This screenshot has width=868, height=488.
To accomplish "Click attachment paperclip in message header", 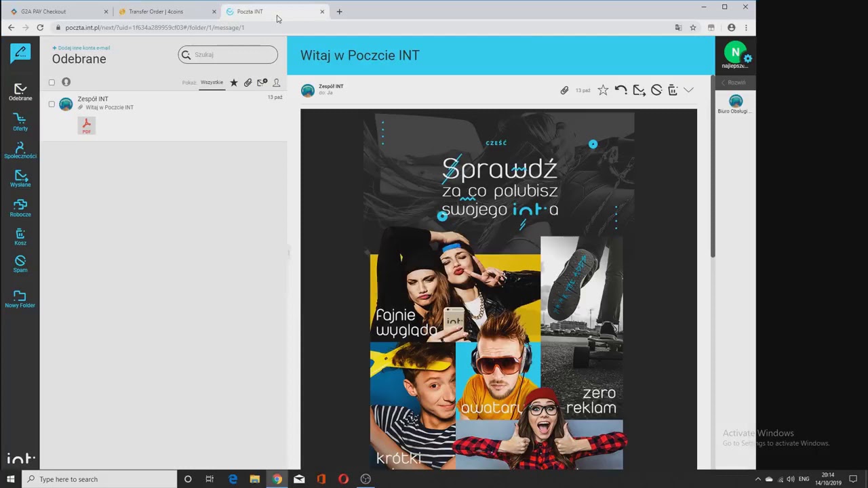I will (x=564, y=90).
